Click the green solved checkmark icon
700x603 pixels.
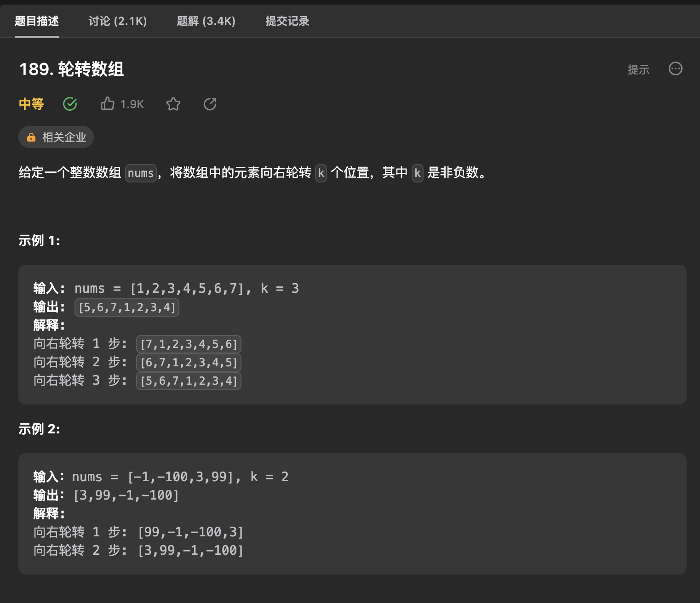69,104
